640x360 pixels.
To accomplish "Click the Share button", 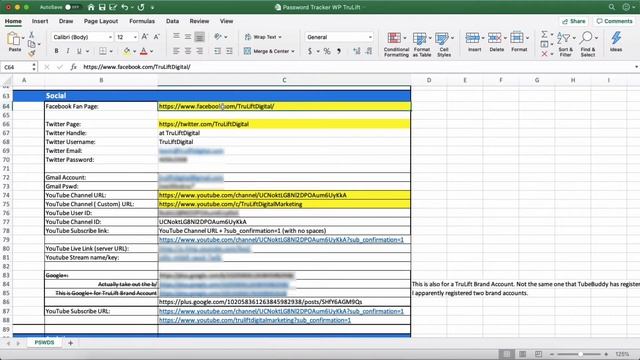I will pyautogui.click(x=573, y=21).
